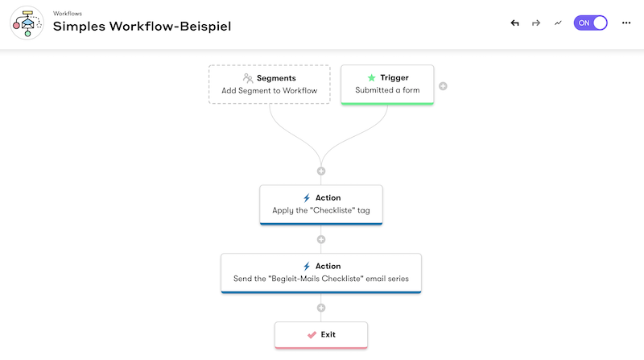Image resolution: width=644 pixels, height=360 pixels.
Task: Select the Exit node
Action: coord(321,334)
